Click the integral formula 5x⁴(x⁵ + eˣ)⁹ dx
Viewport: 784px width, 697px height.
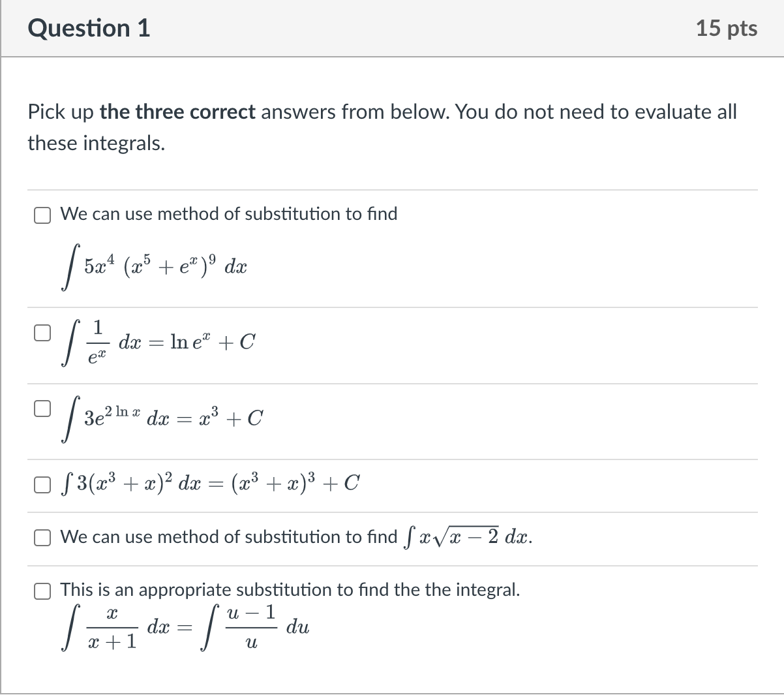(x=153, y=264)
